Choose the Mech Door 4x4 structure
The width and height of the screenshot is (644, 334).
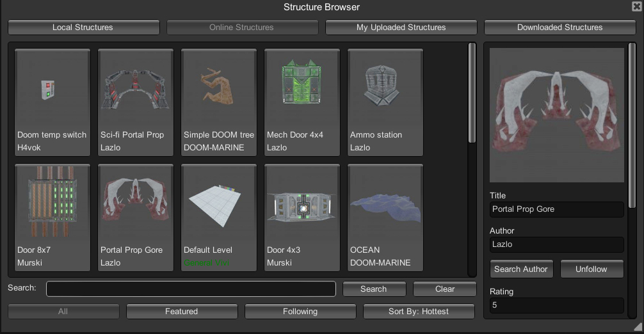click(302, 102)
